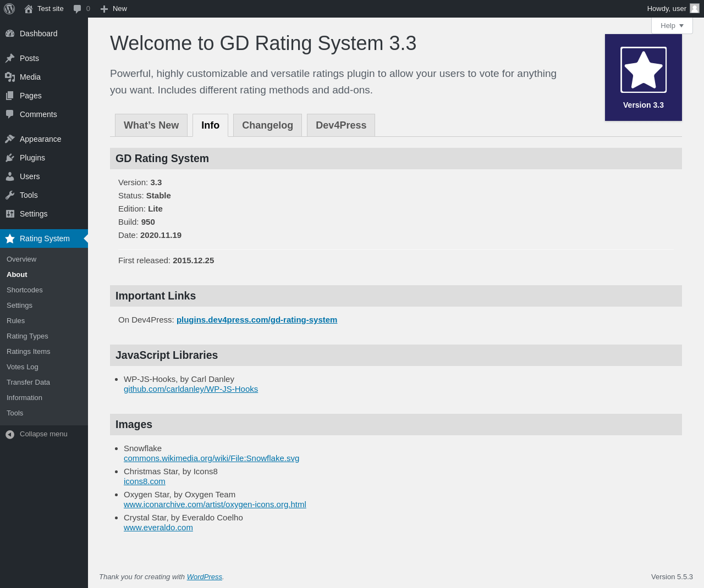Open Ratings Items submenu item
704x588 pixels.
click(x=29, y=352)
